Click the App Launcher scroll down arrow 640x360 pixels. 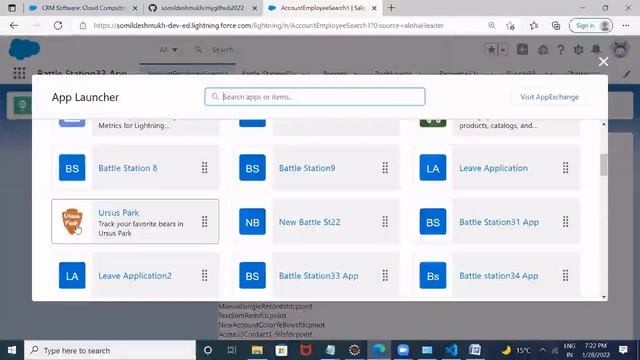[x=604, y=297]
